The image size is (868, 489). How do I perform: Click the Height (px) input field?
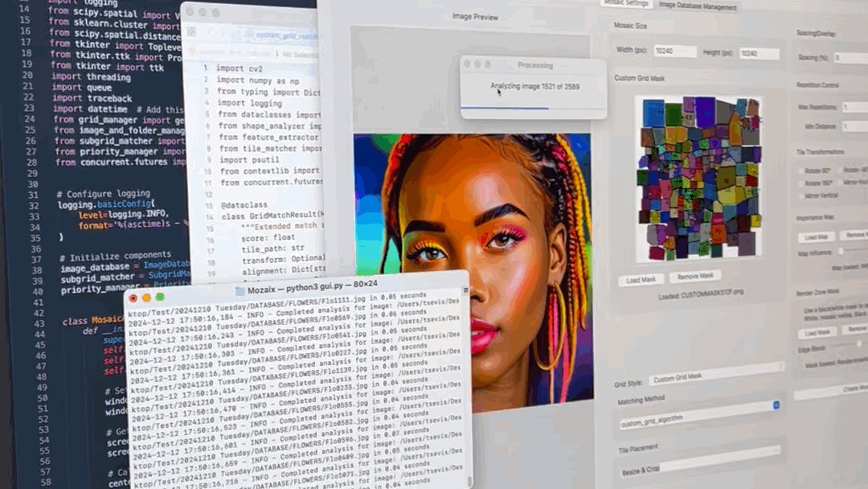coord(759,53)
